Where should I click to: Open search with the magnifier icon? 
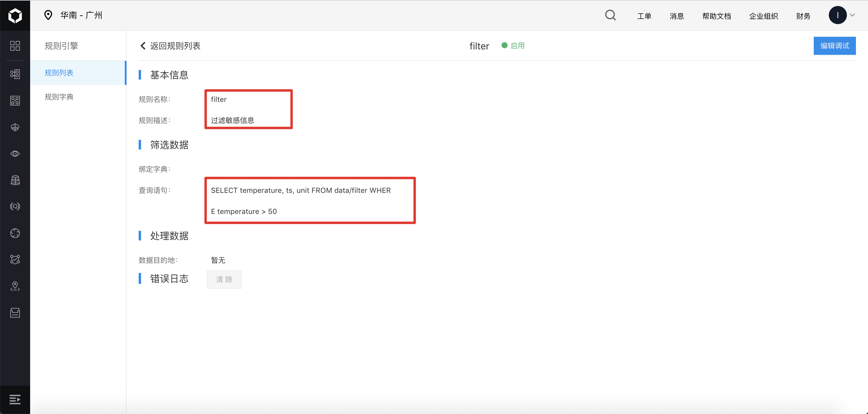point(610,15)
